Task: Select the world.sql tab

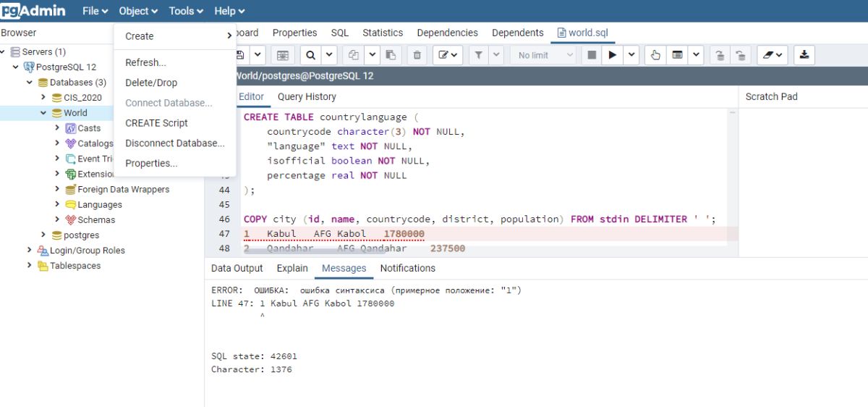Action: tap(583, 33)
